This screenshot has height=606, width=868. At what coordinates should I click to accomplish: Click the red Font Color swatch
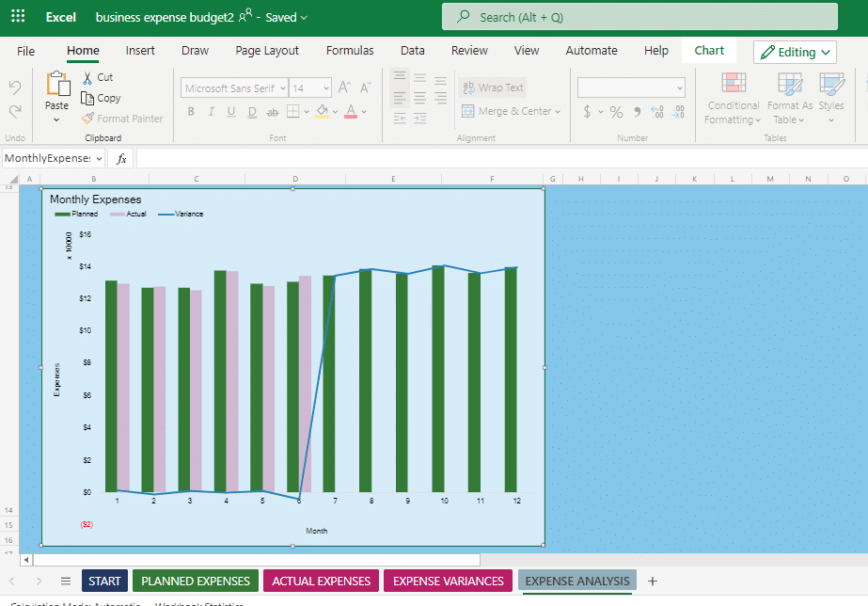point(351,111)
